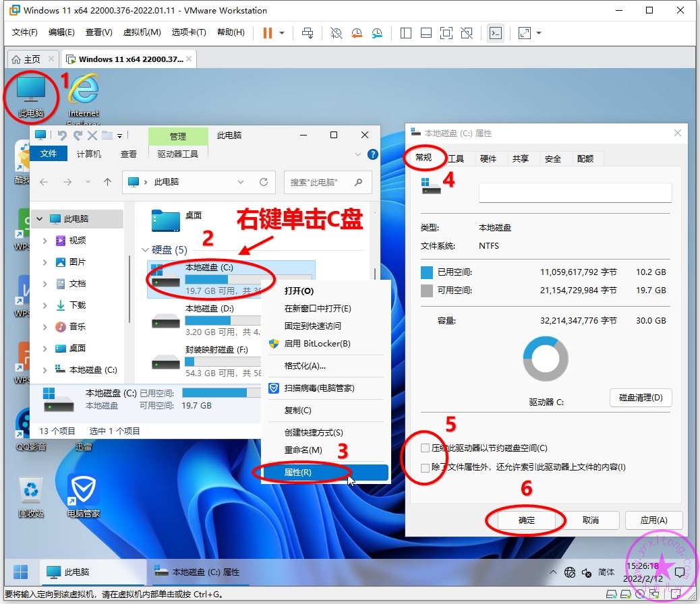This screenshot has height=604, width=700.
Task: Expand the 视频 tree item
Action: pos(45,241)
